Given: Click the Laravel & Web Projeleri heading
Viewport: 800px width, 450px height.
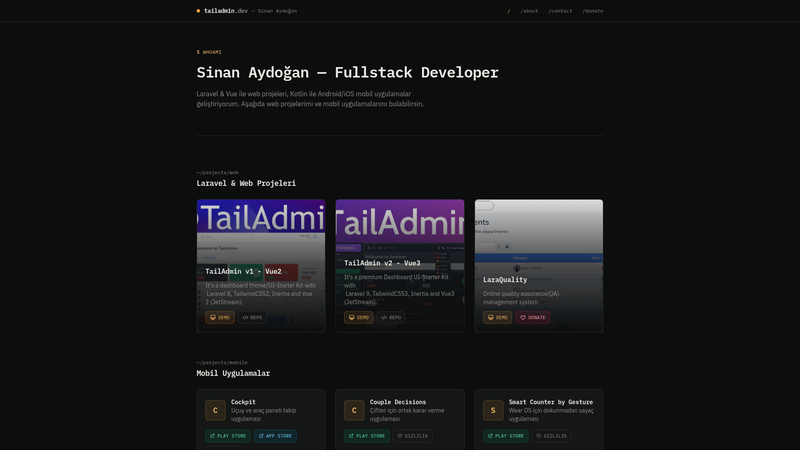Looking at the screenshot, I should pyautogui.click(x=246, y=183).
